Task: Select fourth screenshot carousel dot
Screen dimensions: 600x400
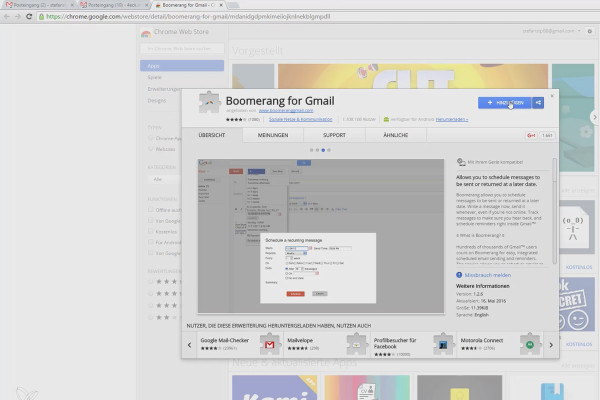Action: click(x=329, y=150)
